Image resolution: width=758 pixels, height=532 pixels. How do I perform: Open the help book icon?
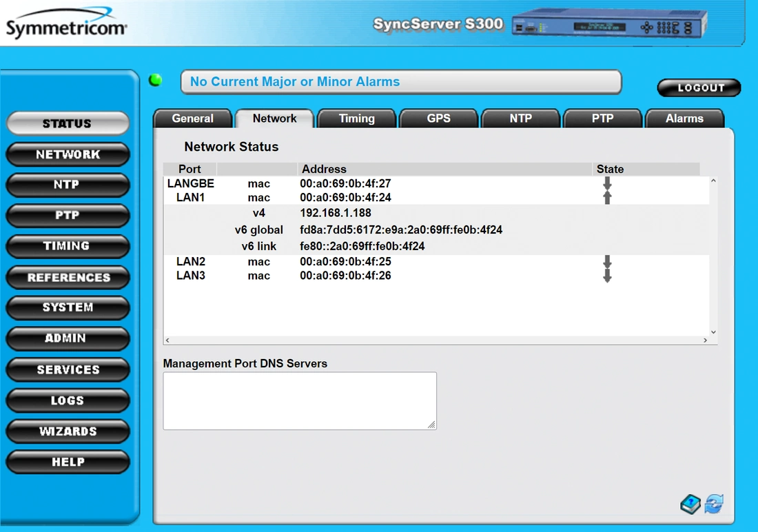690,504
